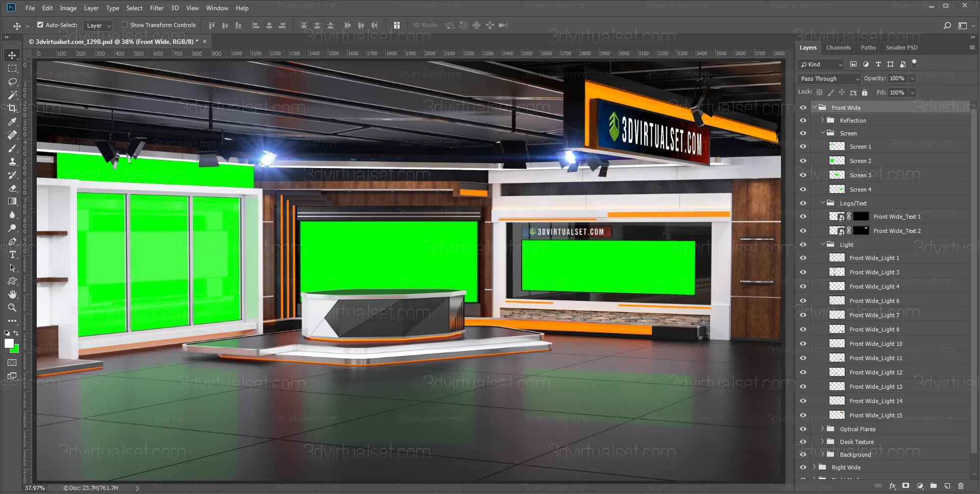Select the Magic Wand tool

[x=12, y=95]
